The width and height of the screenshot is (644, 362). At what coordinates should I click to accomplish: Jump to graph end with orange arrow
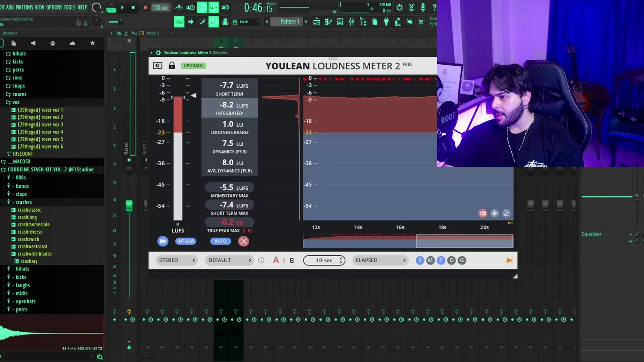pos(509,260)
